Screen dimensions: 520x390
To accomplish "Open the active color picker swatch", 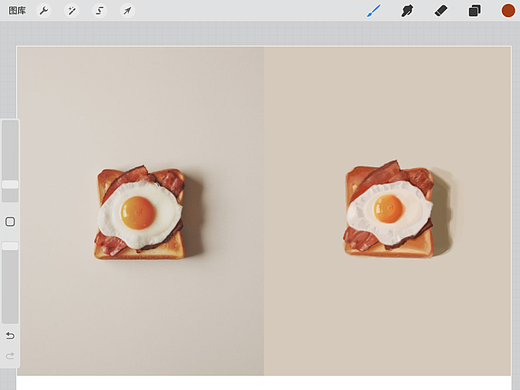I will click(x=508, y=11).
